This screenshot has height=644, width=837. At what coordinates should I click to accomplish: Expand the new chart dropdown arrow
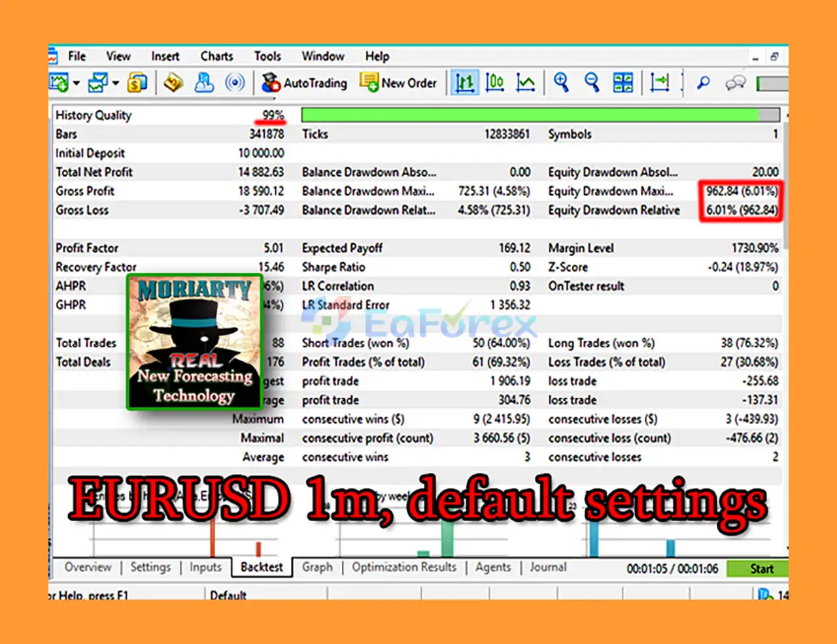point(77,83)
